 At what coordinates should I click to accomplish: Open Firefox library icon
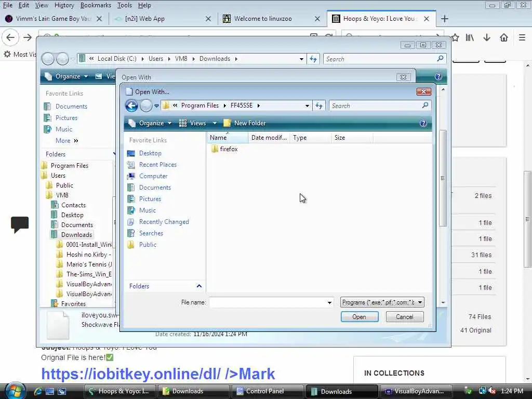point(470,37)
